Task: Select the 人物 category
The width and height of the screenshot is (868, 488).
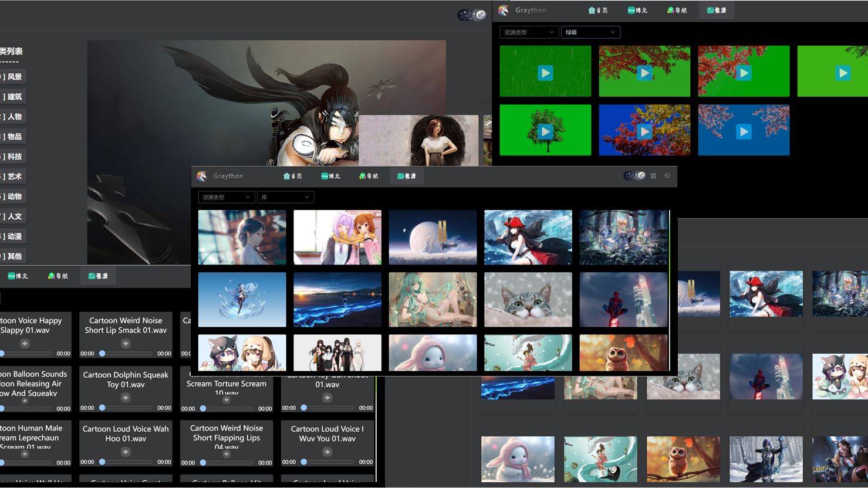Action: pyautogui.click(x=13, y=117)
